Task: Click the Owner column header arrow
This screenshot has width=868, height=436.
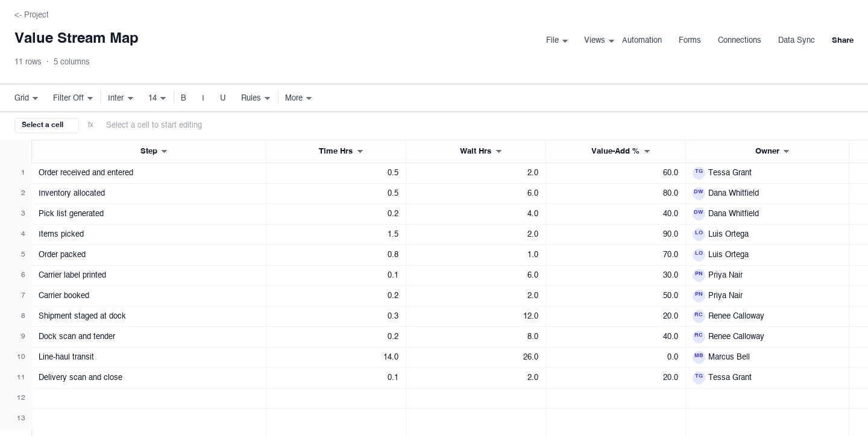Action: point(786,152)
